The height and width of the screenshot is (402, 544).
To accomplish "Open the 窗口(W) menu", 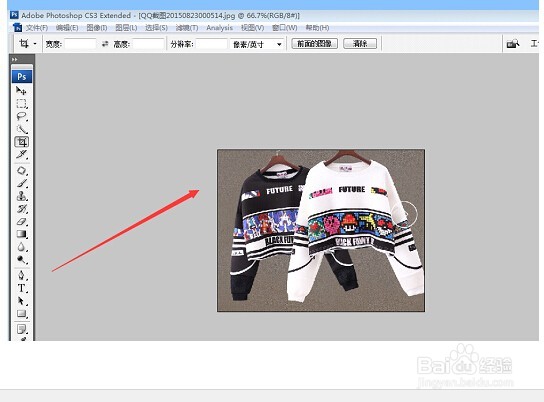I will coord(284,28).
